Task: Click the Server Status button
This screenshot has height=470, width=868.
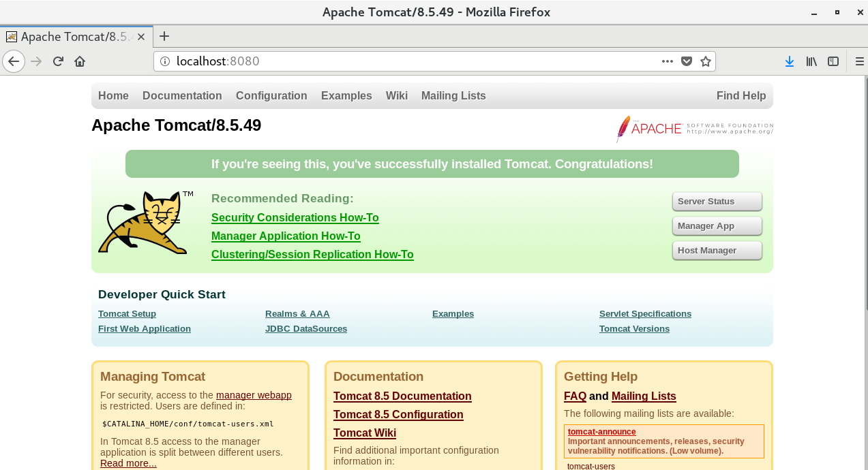Action: [x=717, y=202]
